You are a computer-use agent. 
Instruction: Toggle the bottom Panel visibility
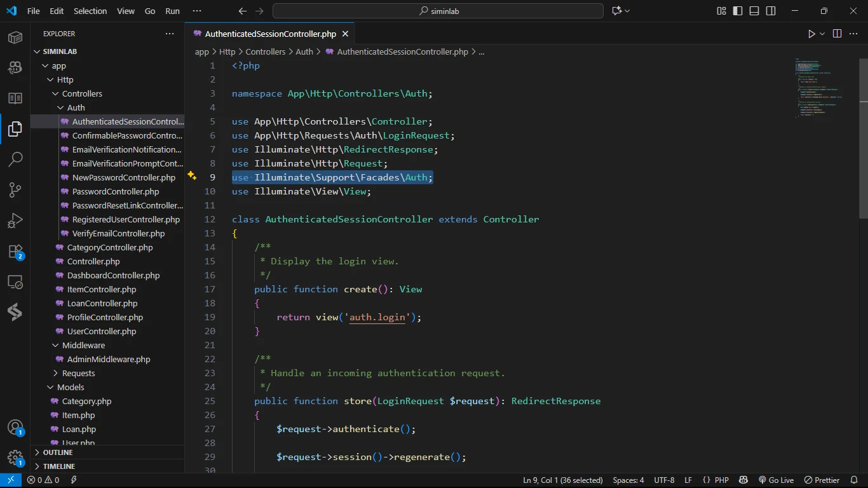(x=754, y=11)
